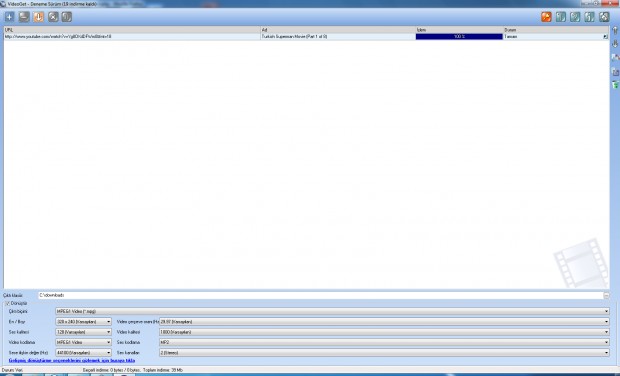620x376 pixels.
Task: Click the green trash bin sidebar icon
Action: tap(615, 85)
